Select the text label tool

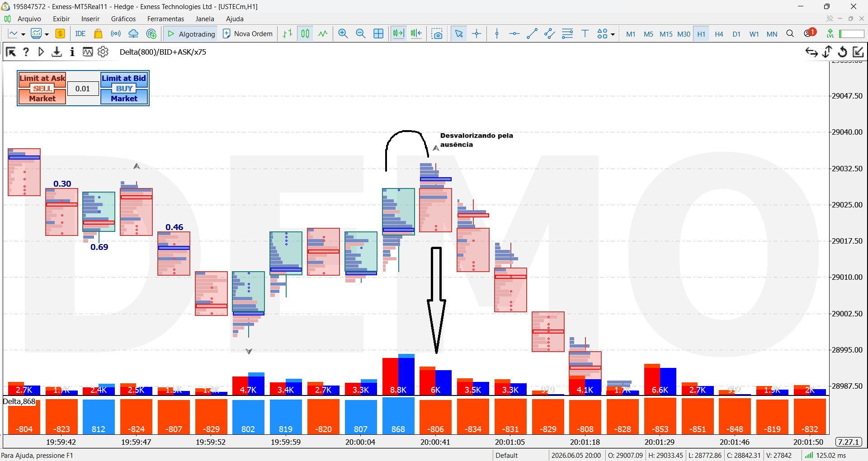click(585, 34)
